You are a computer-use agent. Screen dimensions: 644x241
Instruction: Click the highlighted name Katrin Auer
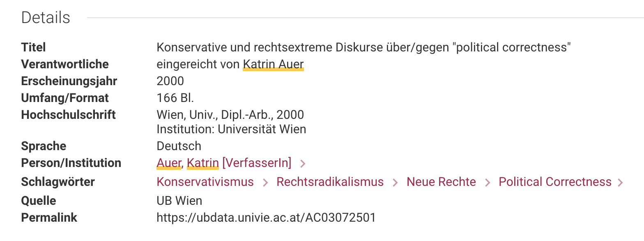click(x=273, y=65)
